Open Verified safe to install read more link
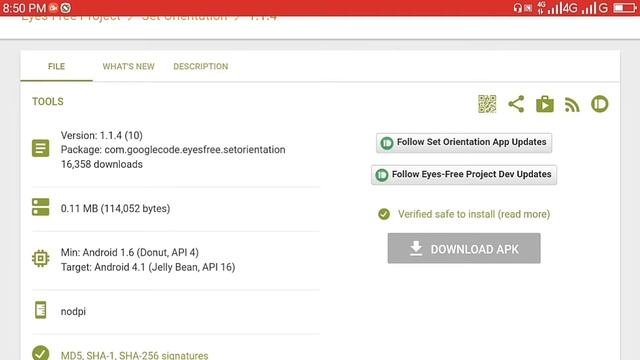Image resolution: width=640 pixels, height=360 pixels. 474,214
